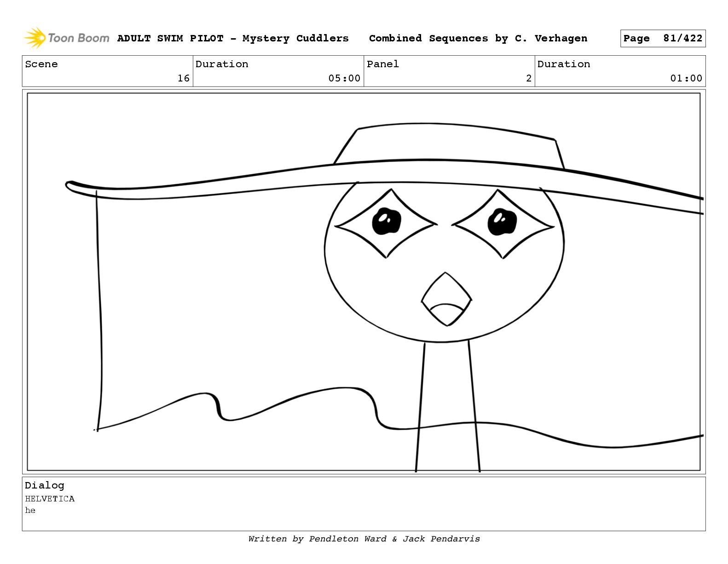This screenshot has height=564, width=728.
Task: Click the hat crown in storyboard
Action: coord(449,143)
